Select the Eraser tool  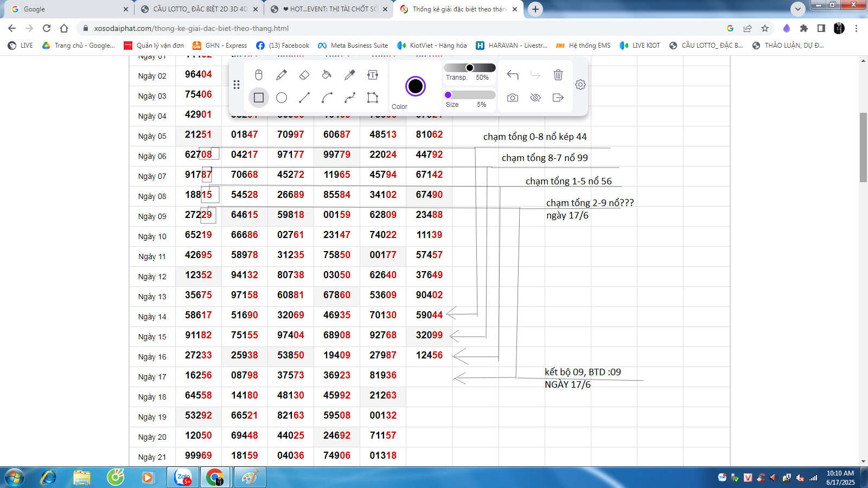pos(304,75)
